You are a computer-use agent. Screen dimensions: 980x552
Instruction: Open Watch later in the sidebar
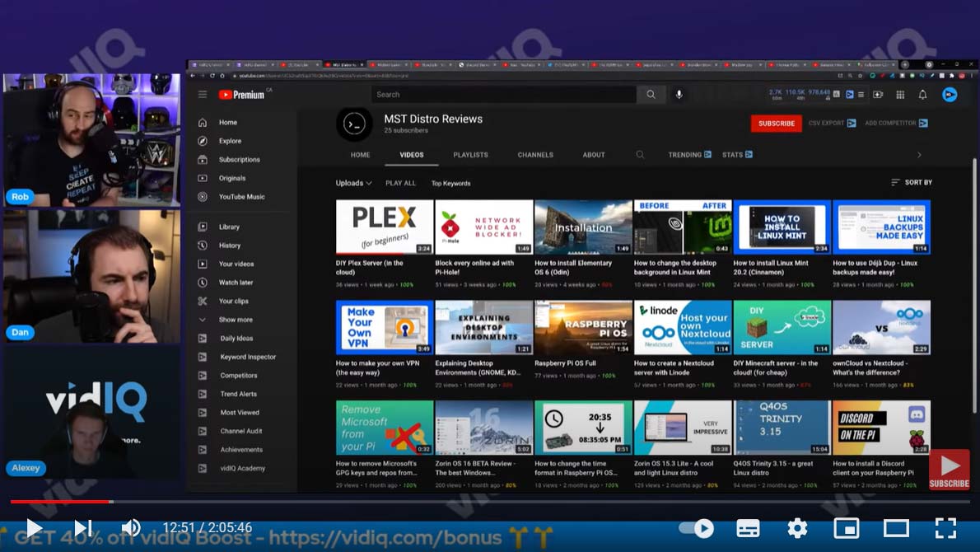click(236, 283)
